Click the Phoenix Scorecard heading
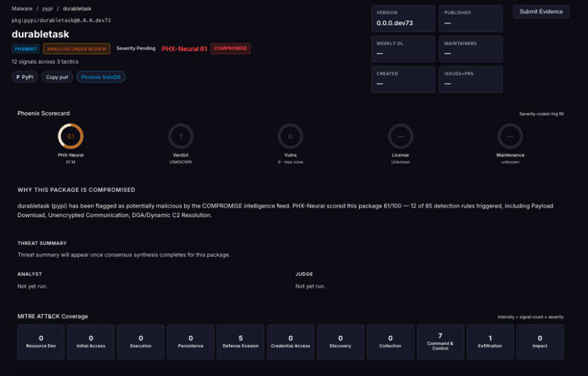The width and height of the screenshot is (588, 376). 44,113
